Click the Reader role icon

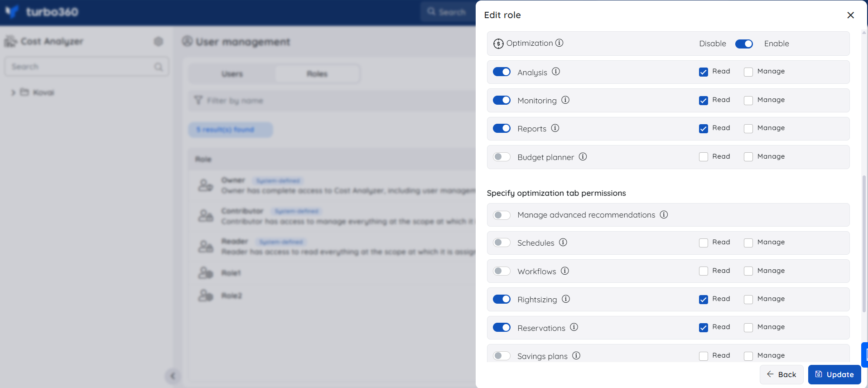206,246
